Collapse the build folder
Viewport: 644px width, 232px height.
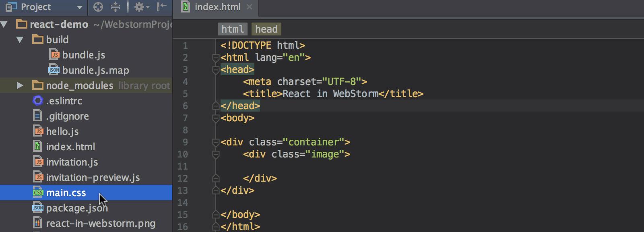pyautogui.click(x=20, y=40)
